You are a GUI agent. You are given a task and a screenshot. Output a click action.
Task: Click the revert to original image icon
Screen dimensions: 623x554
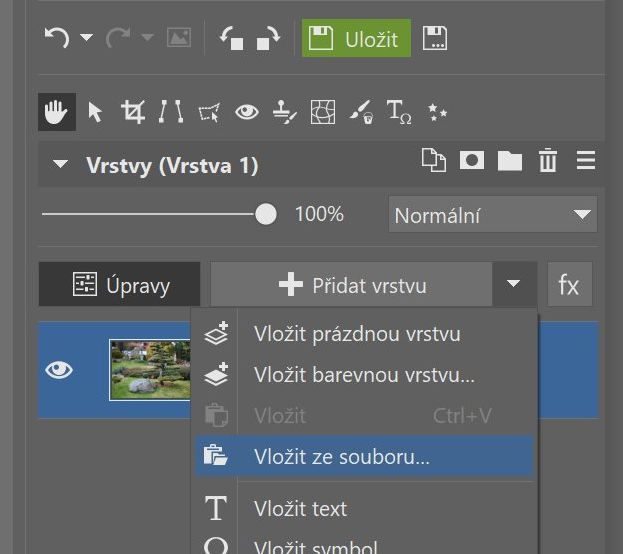(179, 38)
